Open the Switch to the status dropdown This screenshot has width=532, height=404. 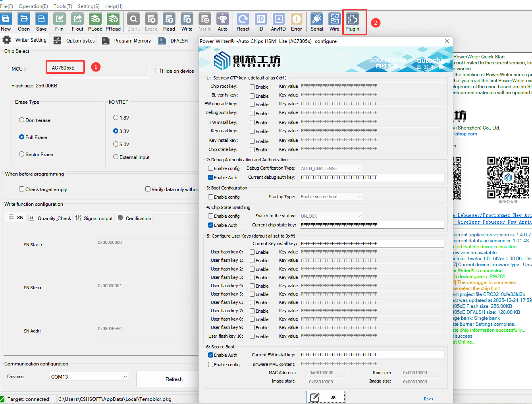pos(331,216)
